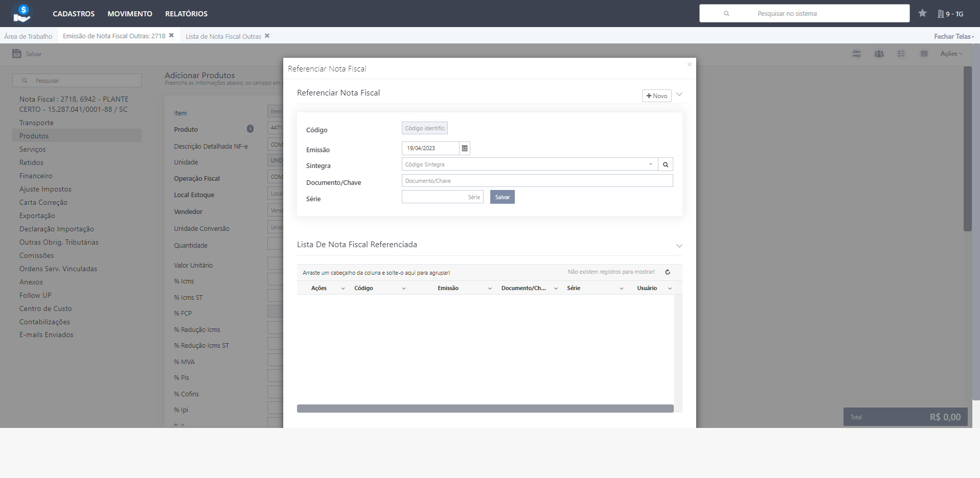Switch to Lista de Nota Fiscal Outras tab
The width and height of the screenshot is (980, 478).
pyautogui.click(x=223, y=36)
